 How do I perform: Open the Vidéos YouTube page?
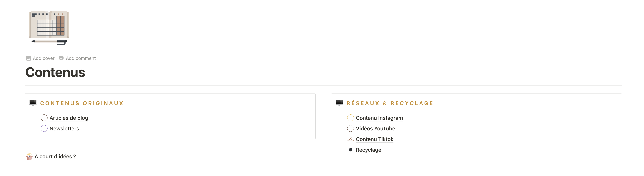376,128
